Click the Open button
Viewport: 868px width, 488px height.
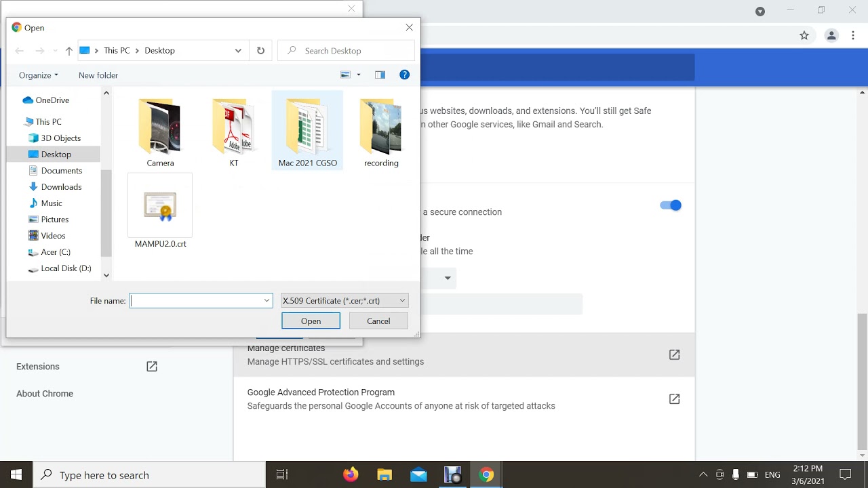(311, 321)
